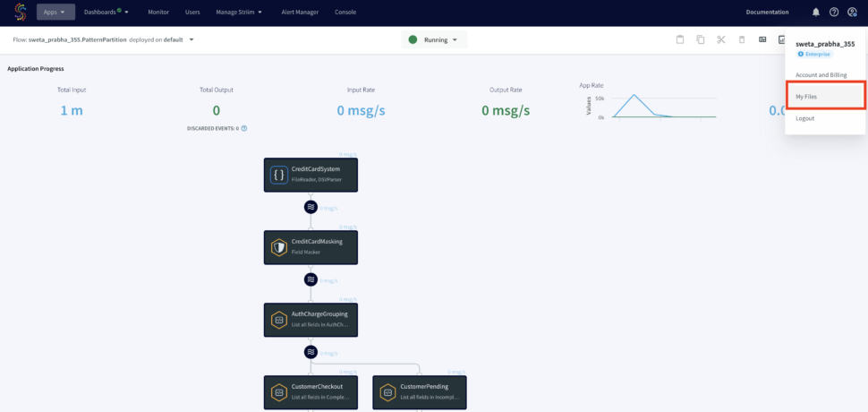Open the Alert Manager page

[x=300, y=13]
